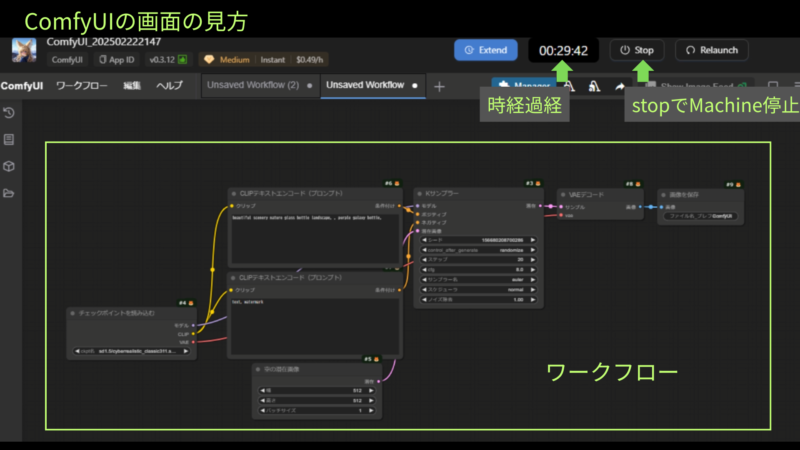The width and height of the screenshot is (800, 450).
Task: Open the Workflows folder sidebar icon
Action: point(9,193)
